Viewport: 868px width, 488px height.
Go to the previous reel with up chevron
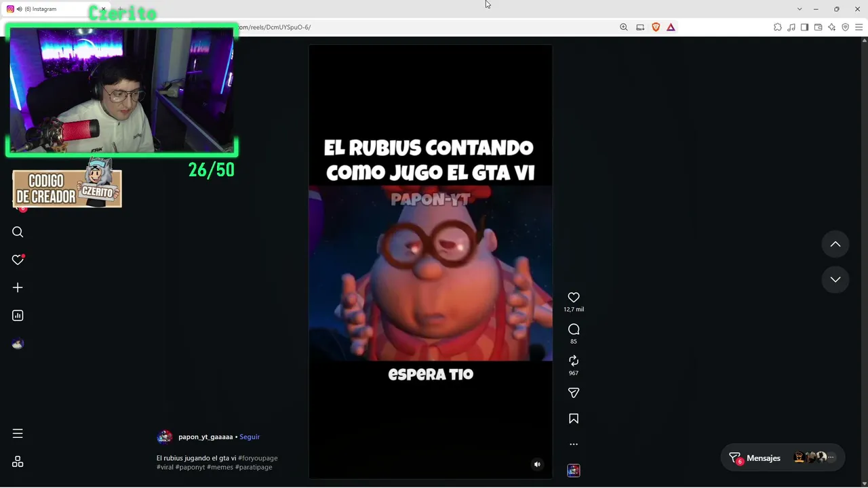tap(835, 244)
